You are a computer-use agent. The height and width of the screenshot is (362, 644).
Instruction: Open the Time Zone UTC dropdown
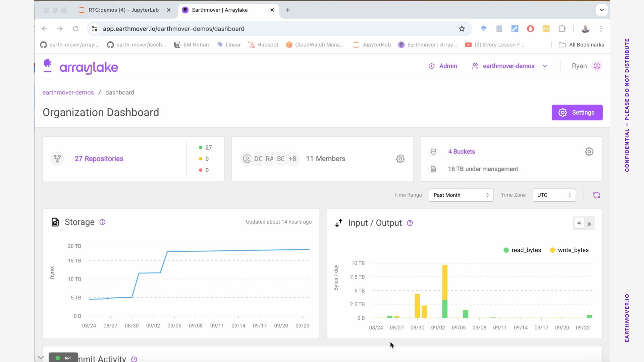[554, 195]
